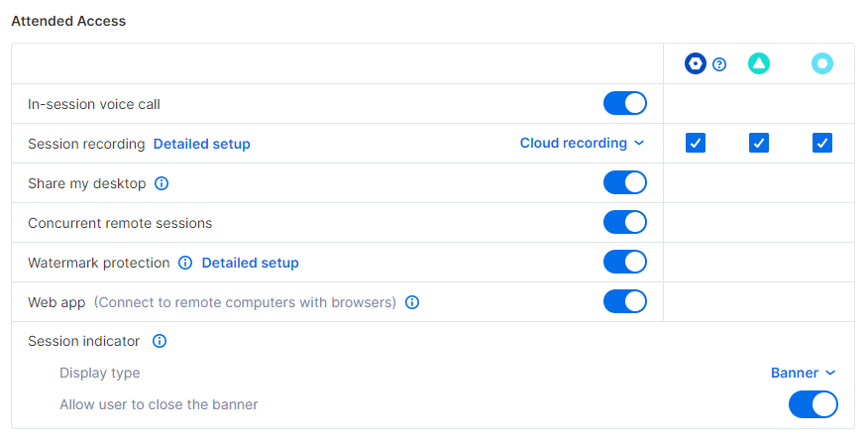The width and height of the screenshot is (868, 440).
Task: Open Session recording Detailed setup link
Action: [201, 144]
